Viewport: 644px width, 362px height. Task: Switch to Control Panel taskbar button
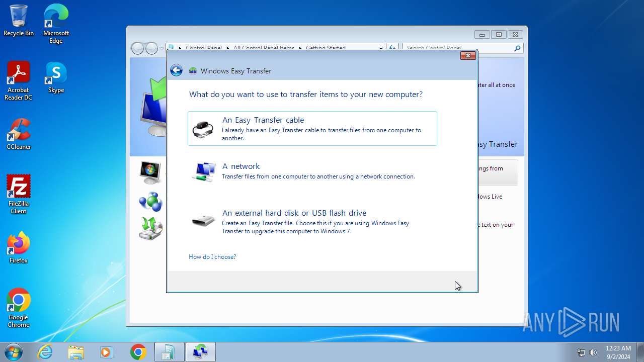click(169, 352)
